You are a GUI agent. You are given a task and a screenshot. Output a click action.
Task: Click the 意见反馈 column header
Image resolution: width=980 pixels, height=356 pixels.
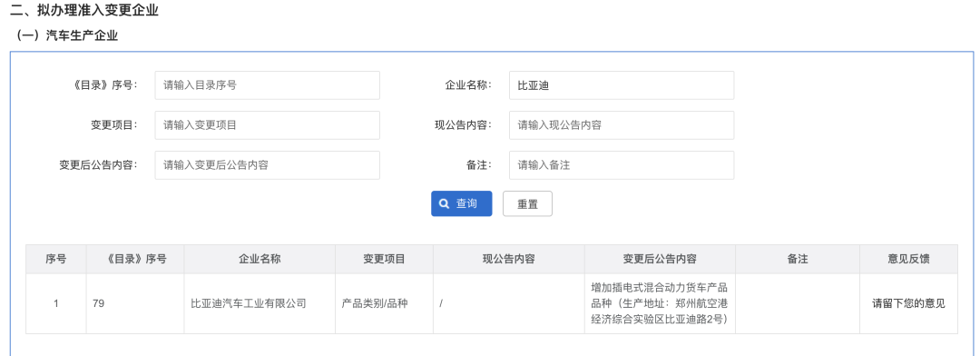908,259
